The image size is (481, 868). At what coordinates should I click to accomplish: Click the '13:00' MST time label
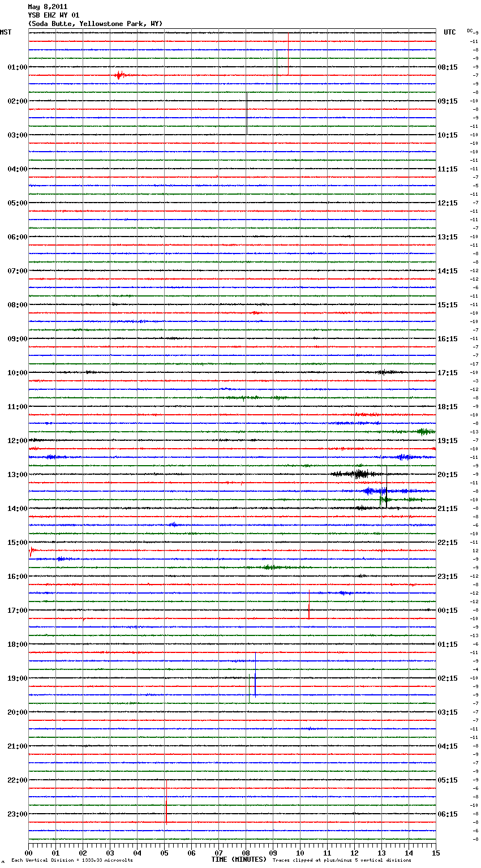[18, 474]
